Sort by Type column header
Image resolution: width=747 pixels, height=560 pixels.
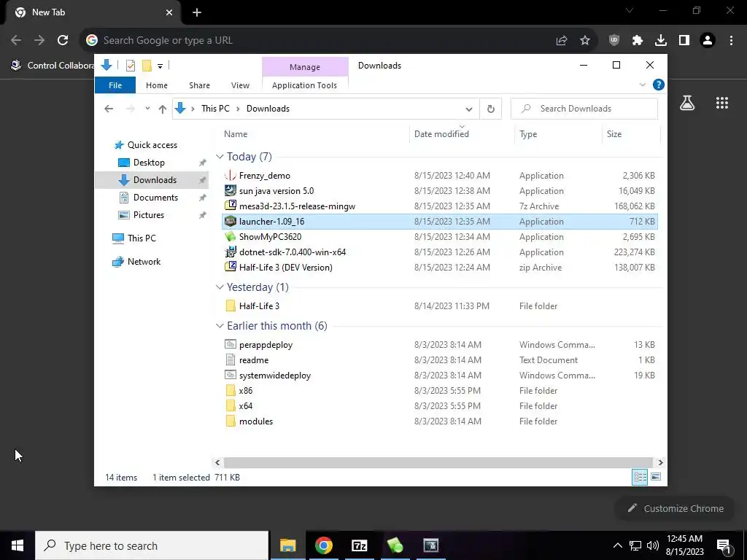tap(558, 134)
